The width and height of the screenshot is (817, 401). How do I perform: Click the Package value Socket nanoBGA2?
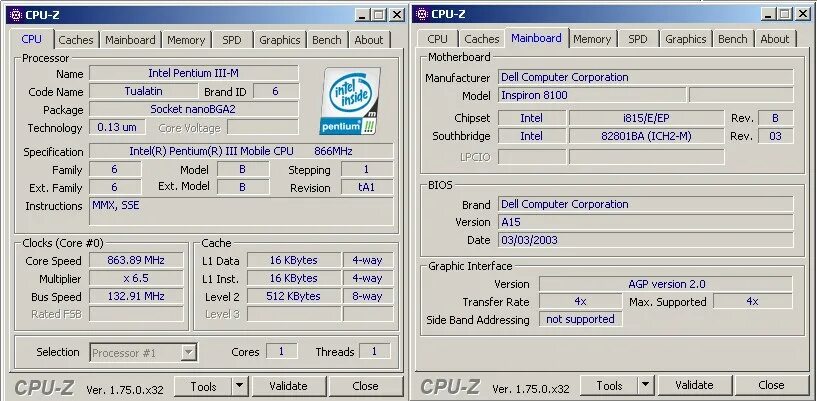click(x=194, y=109)
